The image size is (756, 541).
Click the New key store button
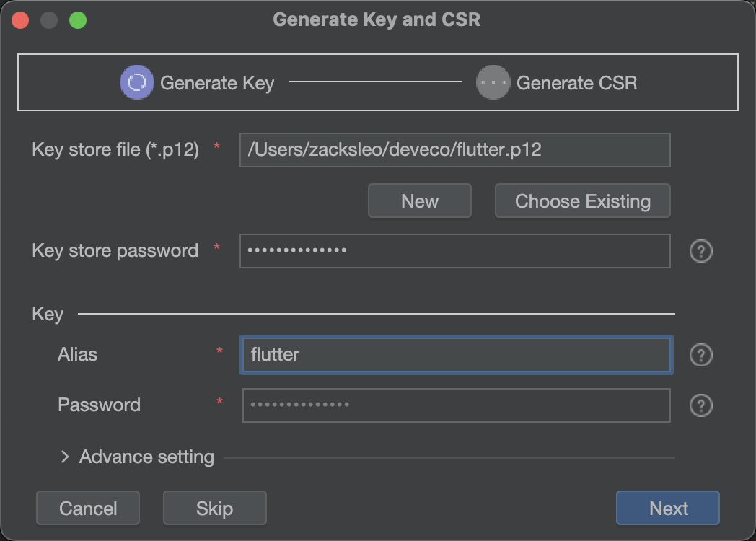pos(419,201)
